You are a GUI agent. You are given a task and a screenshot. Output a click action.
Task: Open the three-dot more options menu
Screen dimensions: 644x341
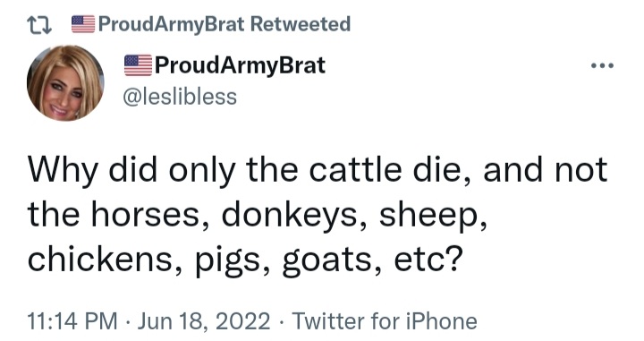tap(602, 65)
